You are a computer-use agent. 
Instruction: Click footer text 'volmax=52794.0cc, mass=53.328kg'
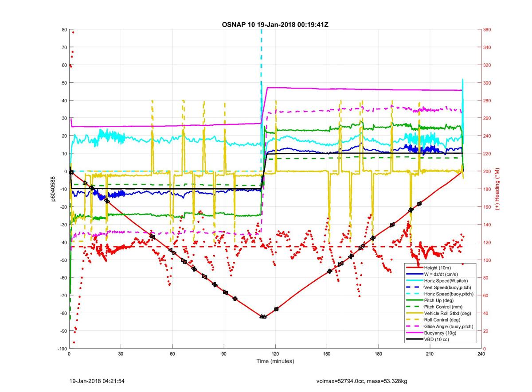(362, 380)
